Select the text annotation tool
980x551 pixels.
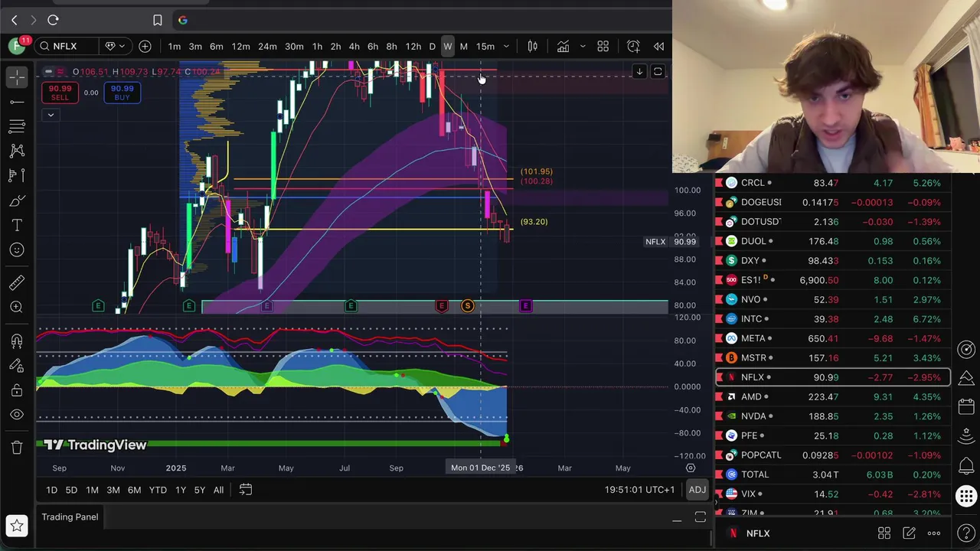[x=17, y=225]
